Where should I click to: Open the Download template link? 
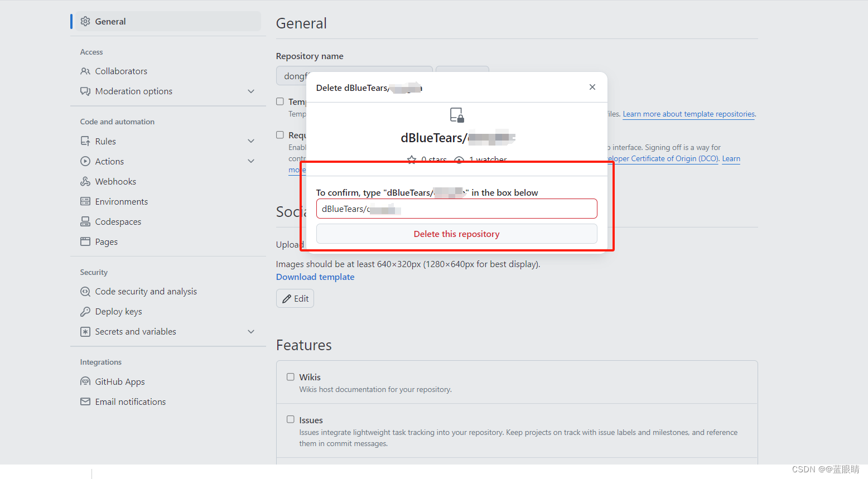coord(315,277)
